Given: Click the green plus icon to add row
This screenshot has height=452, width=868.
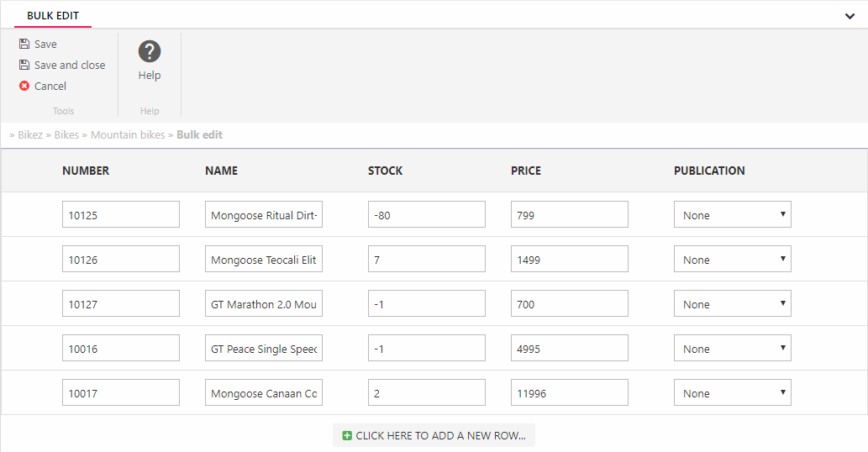Looking at the screenshot, I should point(347,436).
